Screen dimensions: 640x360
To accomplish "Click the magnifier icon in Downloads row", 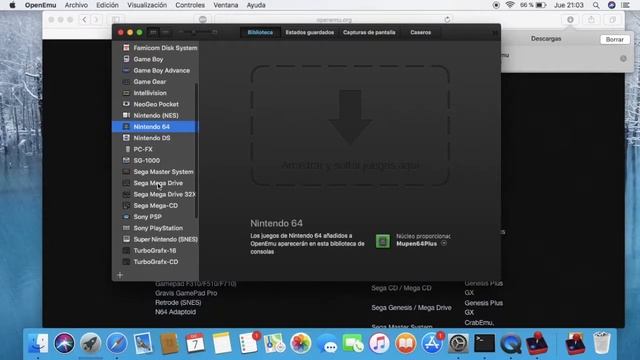I will (x=623, y=59).
